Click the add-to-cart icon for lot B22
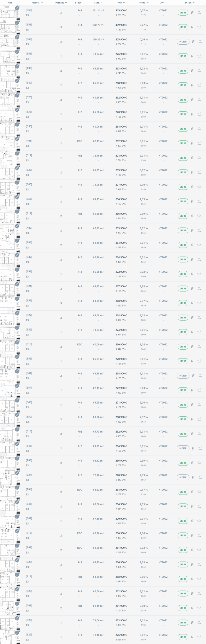206x644 pixels. click(192, 637)
